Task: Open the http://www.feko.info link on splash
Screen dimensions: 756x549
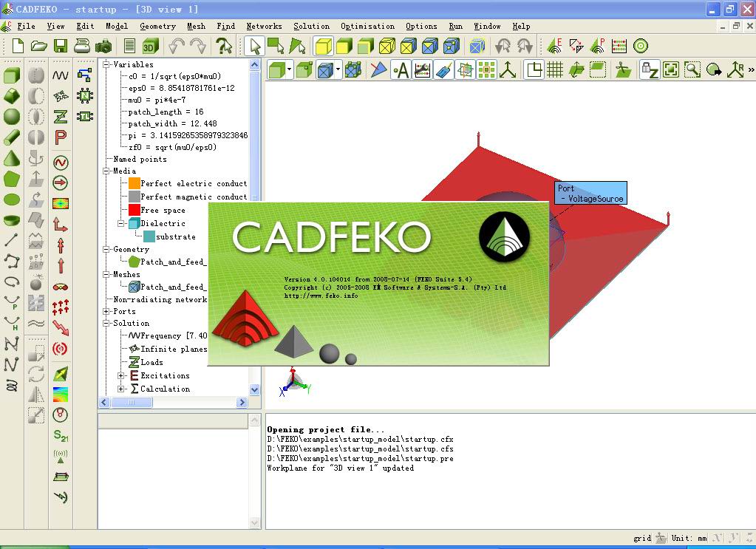Action: [x=321, y=296]
